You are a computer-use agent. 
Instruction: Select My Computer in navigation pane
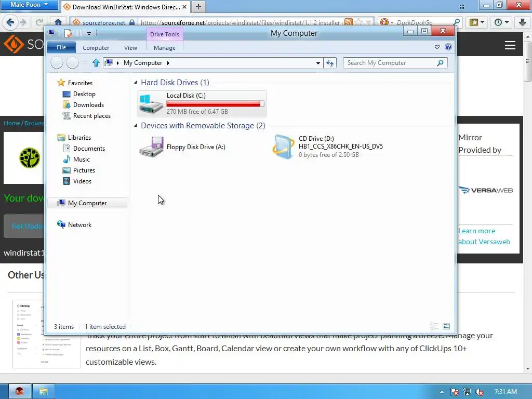click(x=87, y=203)
